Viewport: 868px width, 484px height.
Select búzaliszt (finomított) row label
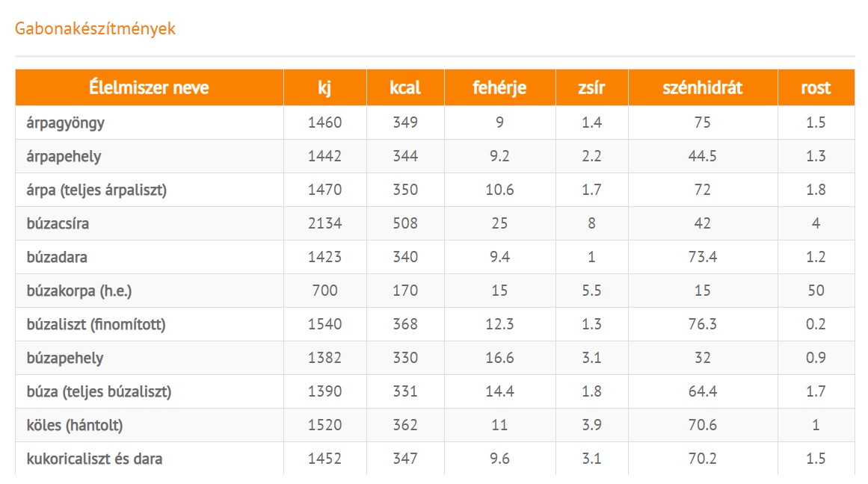click(96, 324)
